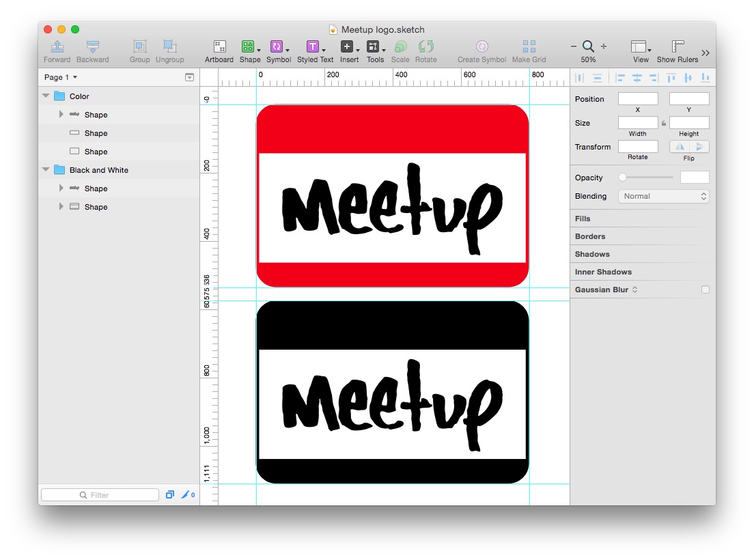The height and width of the screenshot is (560, 754).
Task: Click the Rotate transform field
Action: point(638,146)
